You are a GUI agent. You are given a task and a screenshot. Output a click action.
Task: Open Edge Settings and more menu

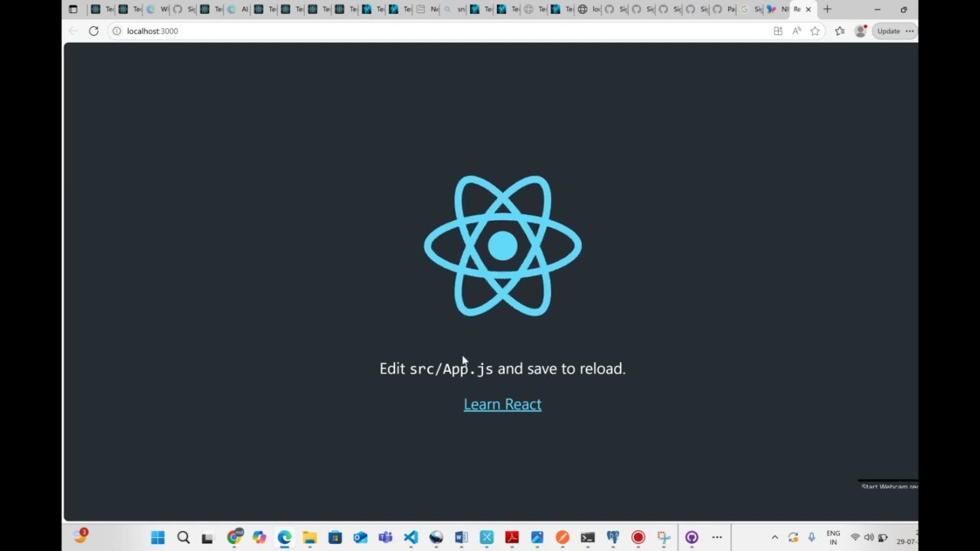(x=910, y=31)
